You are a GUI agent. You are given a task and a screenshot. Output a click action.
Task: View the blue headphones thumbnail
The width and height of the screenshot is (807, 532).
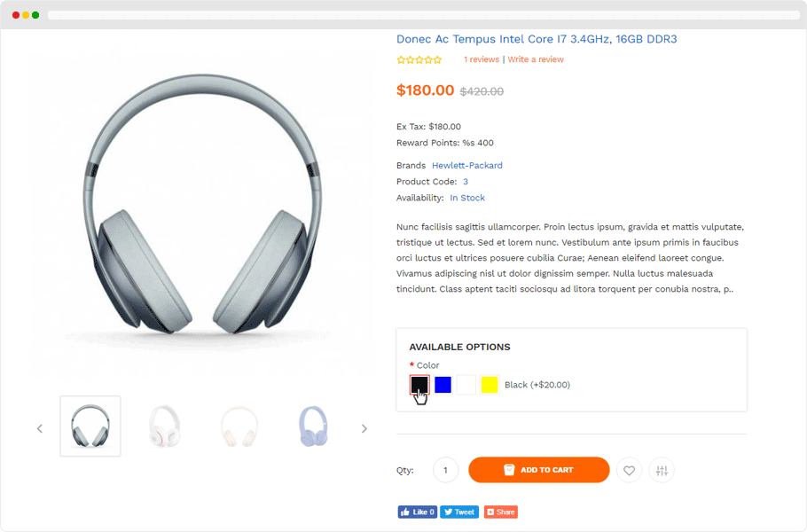pyautogui.click(x=313, y=426)
